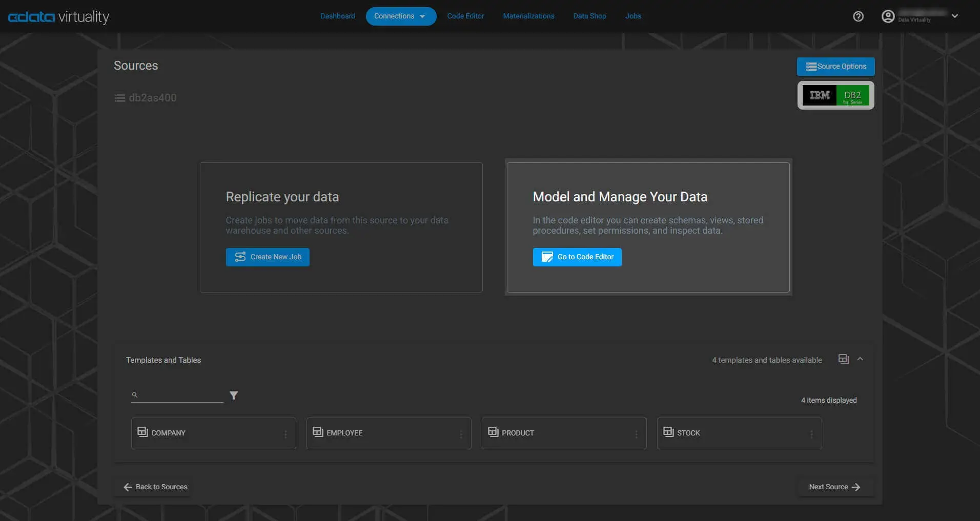Click Back to Sources link
980x521 pixels.
pos(156,487)
